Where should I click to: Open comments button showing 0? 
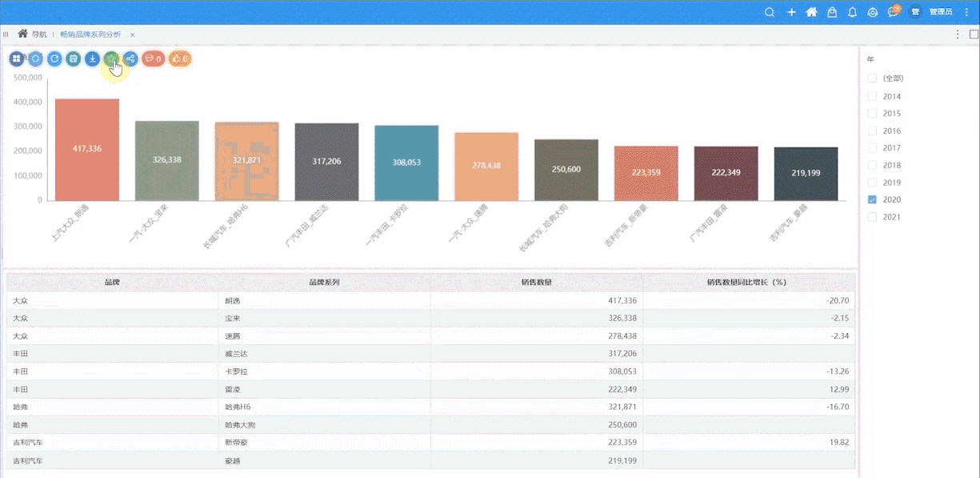(x=154, y=58)
